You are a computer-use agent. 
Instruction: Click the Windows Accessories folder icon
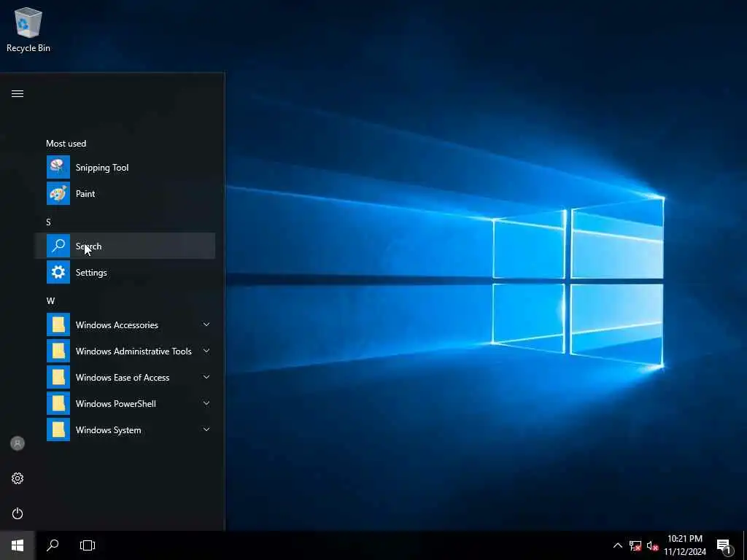(x=58, y=324)
